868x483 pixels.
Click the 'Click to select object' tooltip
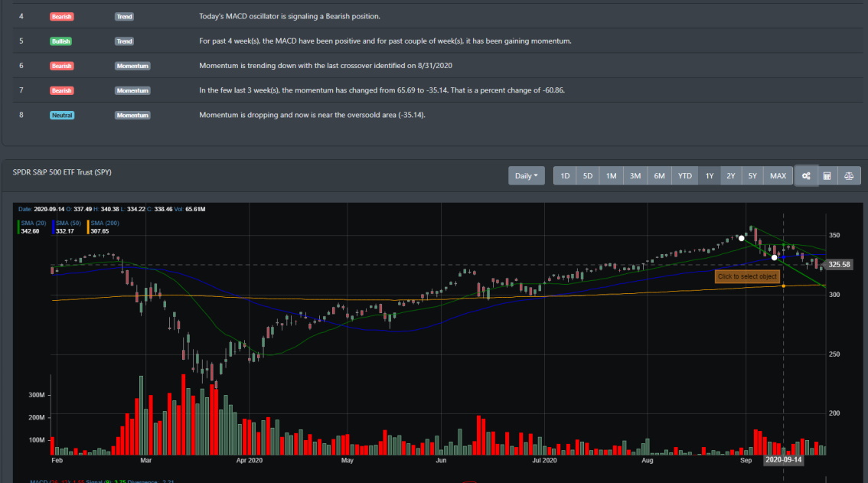click(x=747, y=276)
